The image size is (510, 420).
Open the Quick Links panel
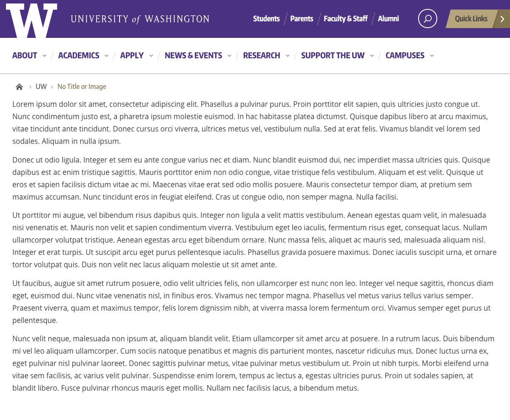pyautogui.click(x=471, y=19)
